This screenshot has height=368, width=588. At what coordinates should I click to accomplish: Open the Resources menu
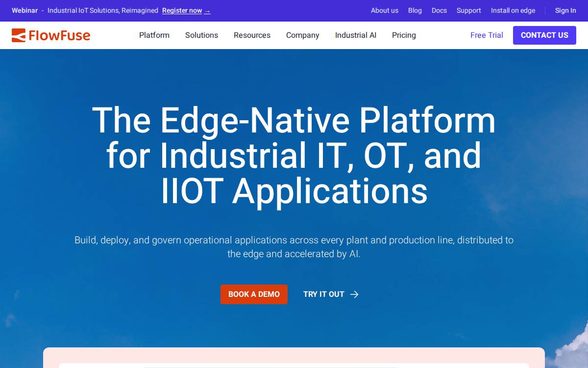[252, 35]
